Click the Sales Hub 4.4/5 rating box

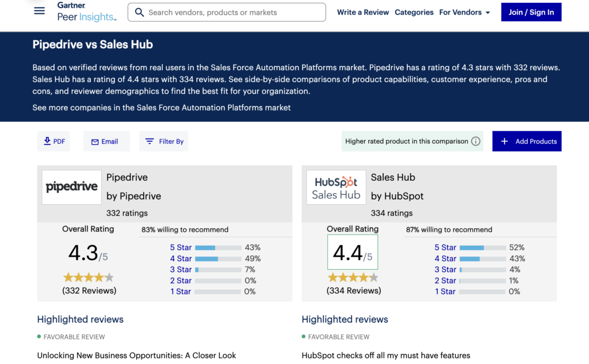pyautogui.click(x=353, y=252)
